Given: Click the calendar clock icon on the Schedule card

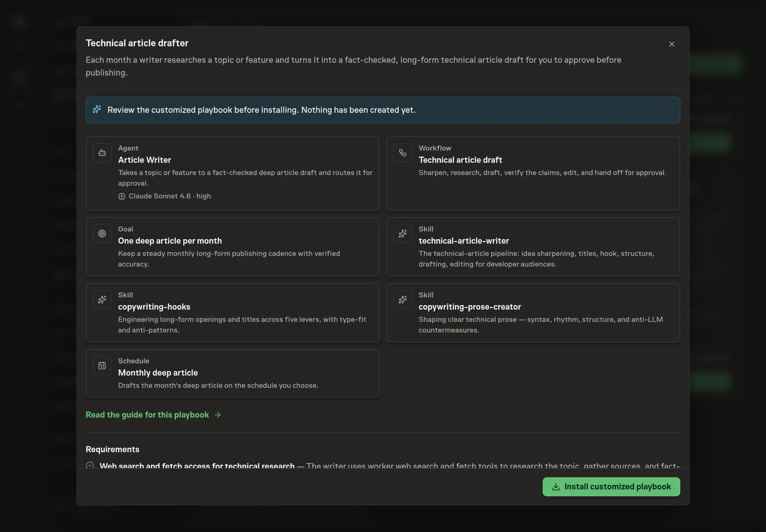Looking at the screenshot, I should (x=102, y=365).
